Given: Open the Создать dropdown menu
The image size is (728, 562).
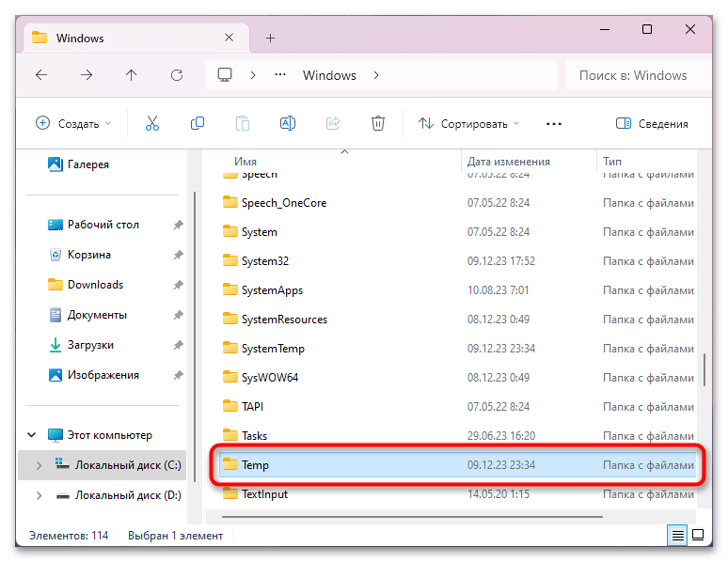Looking at the screenshot, I should click(73, 123).
